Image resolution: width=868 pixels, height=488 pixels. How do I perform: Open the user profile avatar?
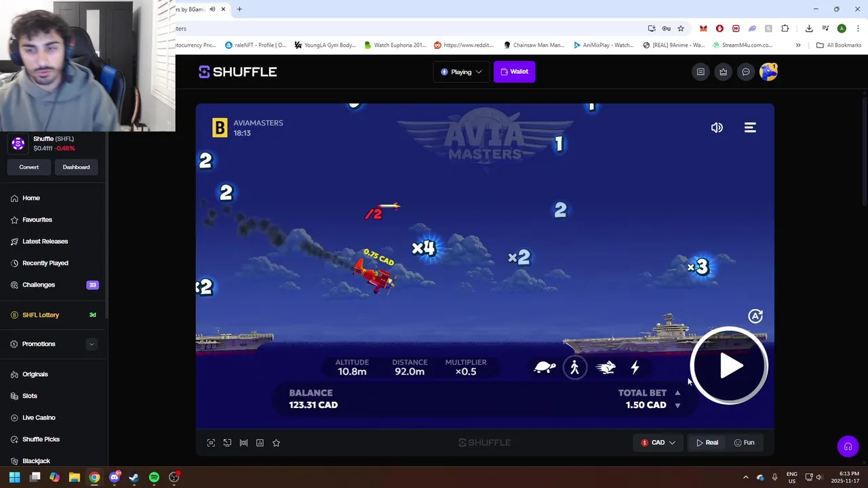[x=768, y=72]
